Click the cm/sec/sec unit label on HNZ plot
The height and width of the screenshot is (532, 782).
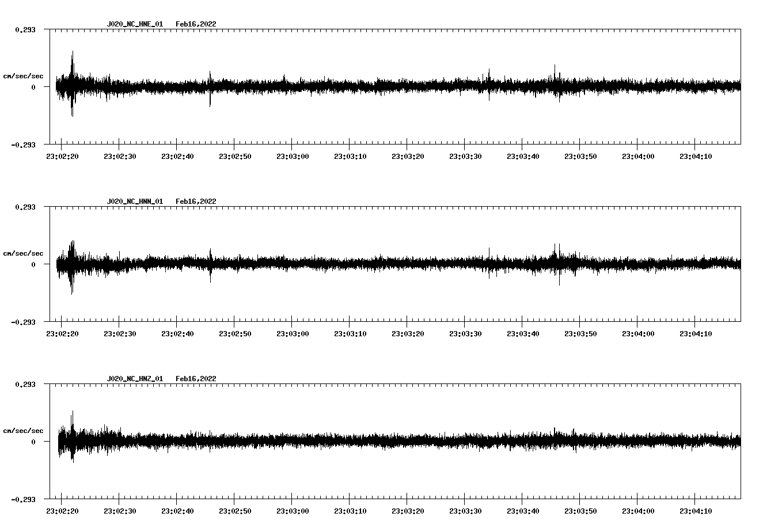click(23, 431)
